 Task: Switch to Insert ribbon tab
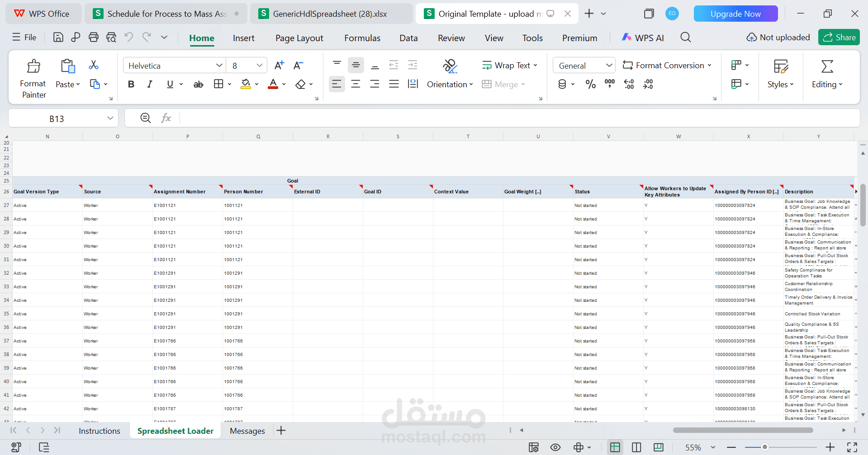[244, 38]
